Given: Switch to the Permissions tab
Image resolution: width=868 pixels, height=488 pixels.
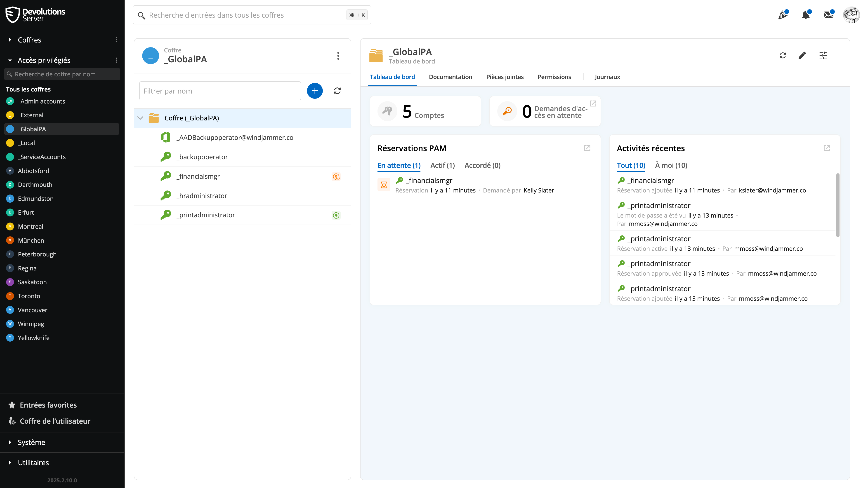Looking at the screenshot, I should pos(554,77).
